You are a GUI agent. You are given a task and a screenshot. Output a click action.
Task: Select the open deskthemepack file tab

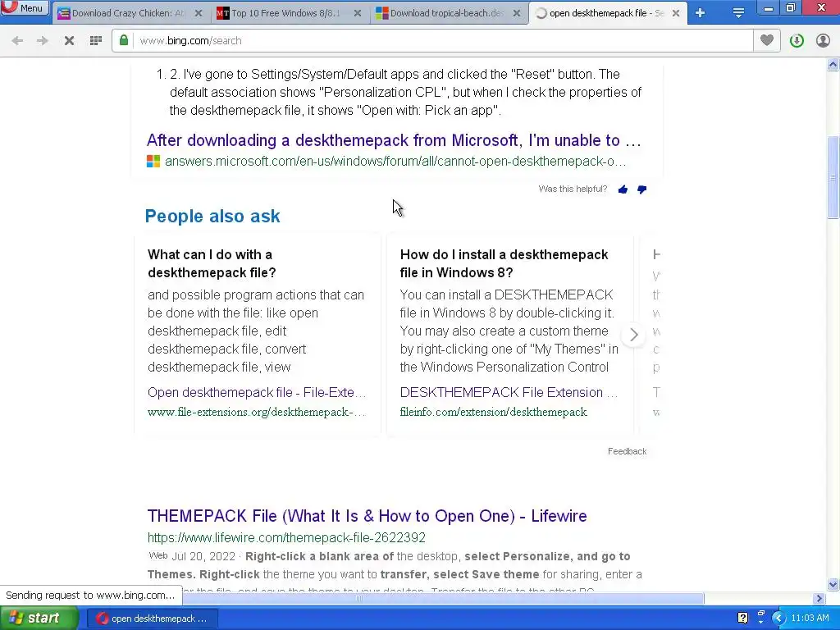pos(605,13)
